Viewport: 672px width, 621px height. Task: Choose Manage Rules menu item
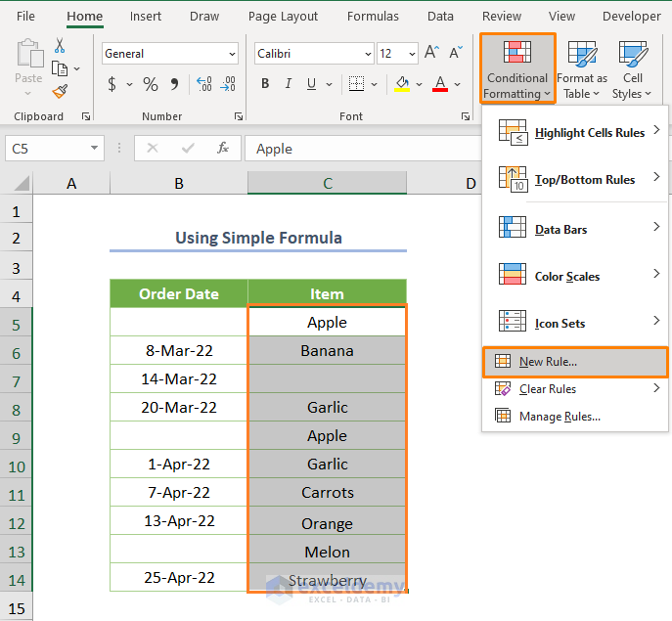575,417
